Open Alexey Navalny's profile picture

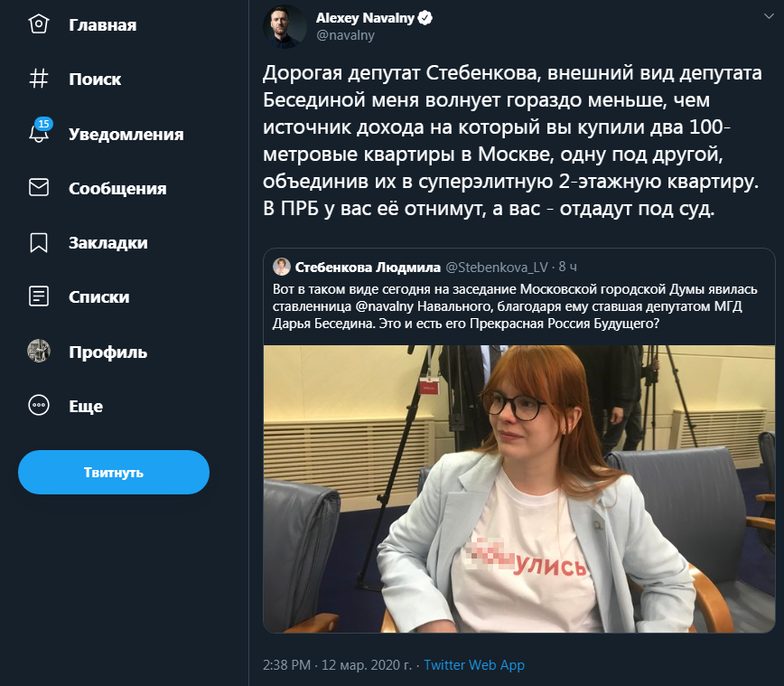(285, 26)
